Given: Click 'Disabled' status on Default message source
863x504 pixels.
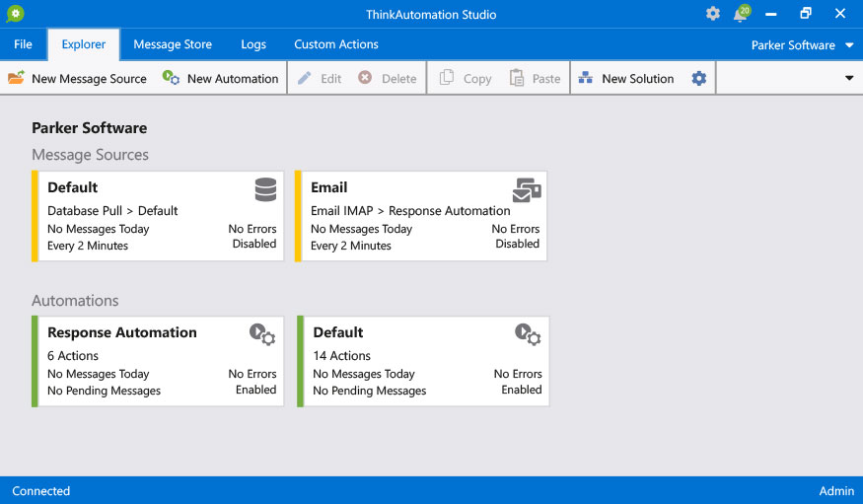Looking at the screenshot, I should tap(253, 244).
